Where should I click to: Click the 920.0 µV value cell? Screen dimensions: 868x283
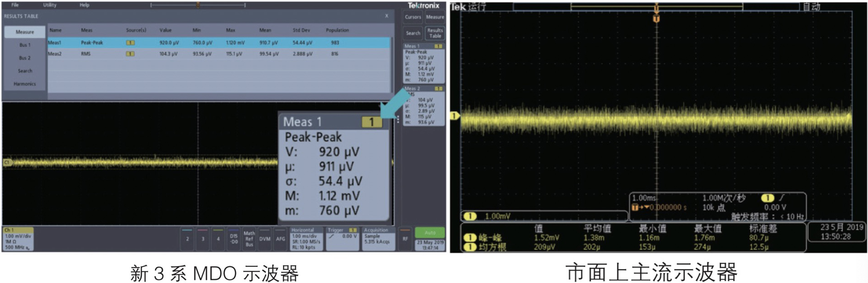pos(169,43)
